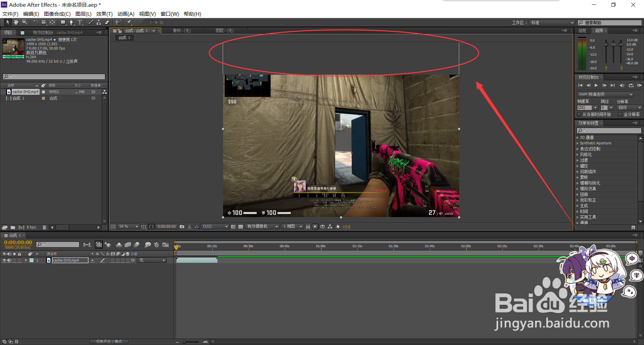Image resolution: width=644 pixels, height=345 pixels.
Task: Select the Roto Brush tool
Action: (118, 22)
